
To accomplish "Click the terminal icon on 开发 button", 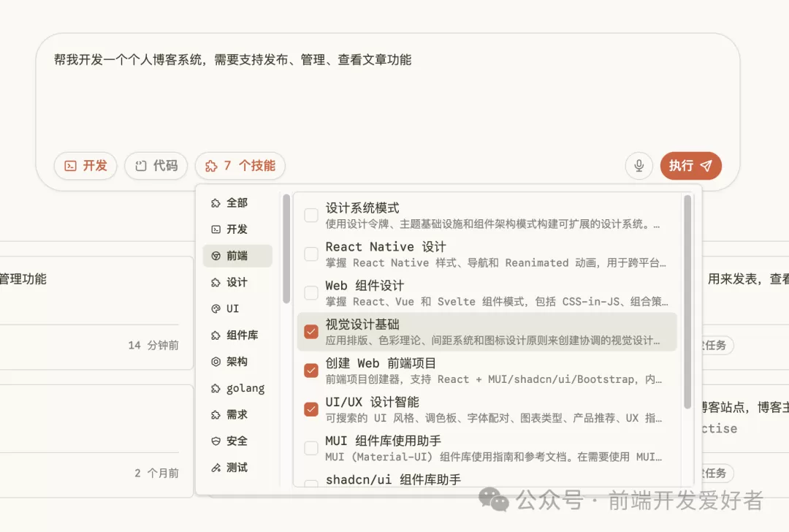I will [x=71, y=166].
